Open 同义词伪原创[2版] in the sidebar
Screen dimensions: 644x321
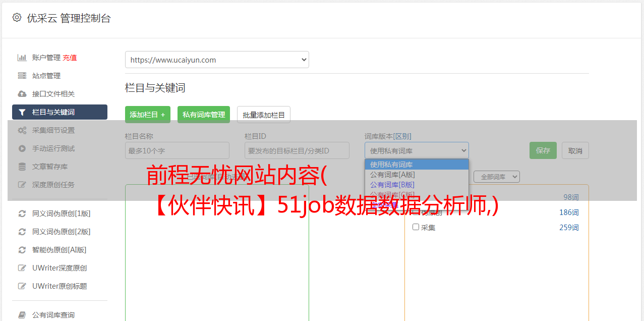click(62, 232)
